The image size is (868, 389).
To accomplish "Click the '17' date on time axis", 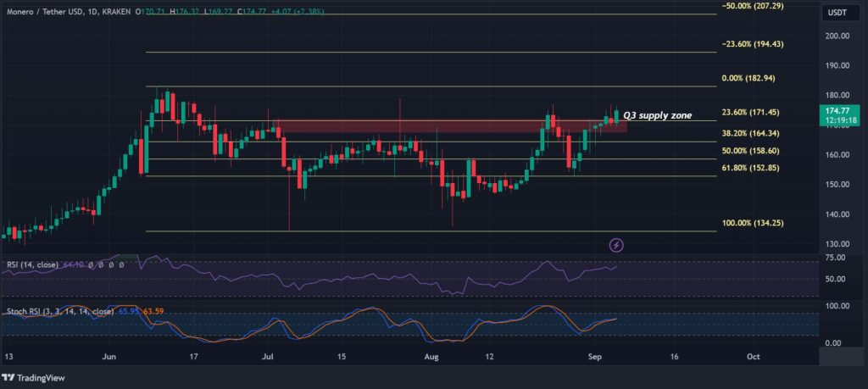I will click(x=193, y=357).
